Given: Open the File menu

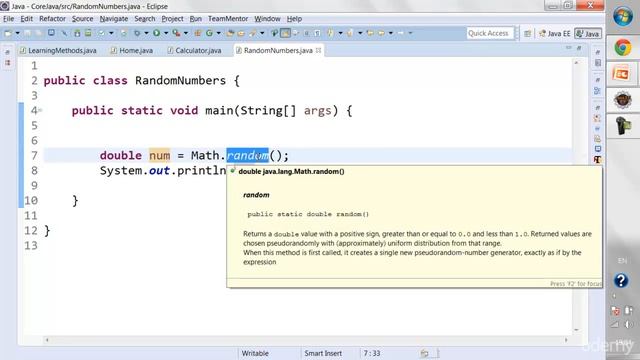Looking at the screenshot, I should point(8,19).
